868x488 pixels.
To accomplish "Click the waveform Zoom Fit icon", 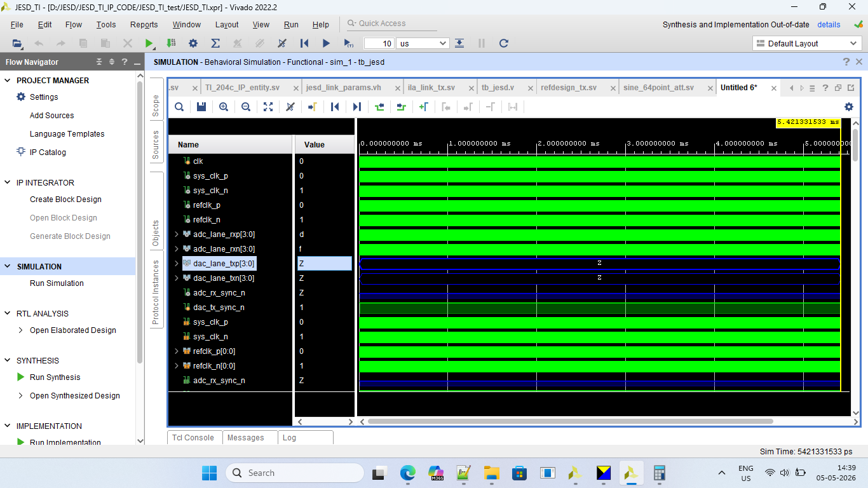I will pos(268,107).
